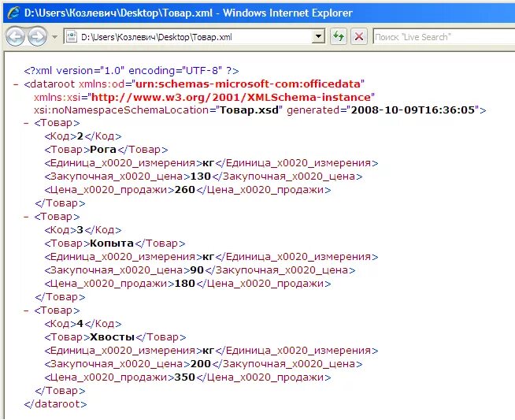Open the recent pages dropdown arrow
Screen dimensions: 515x420
(x=54, y=37)
